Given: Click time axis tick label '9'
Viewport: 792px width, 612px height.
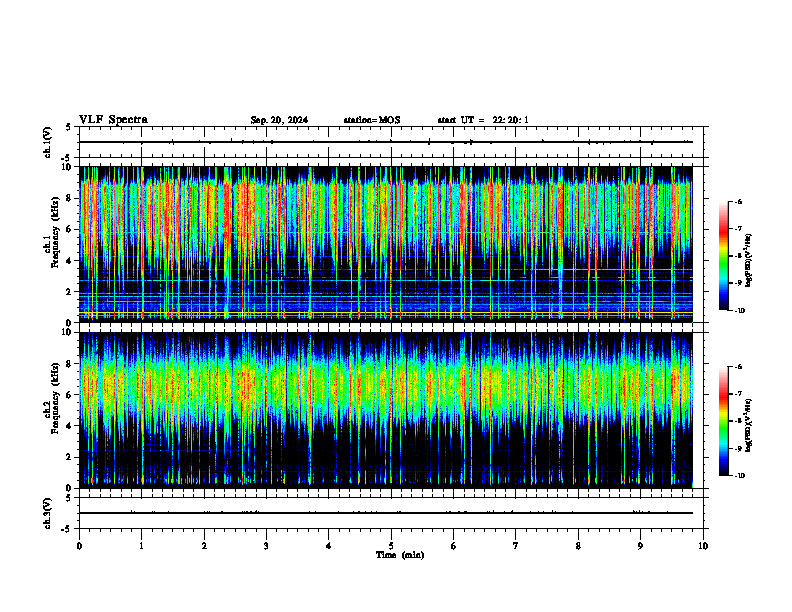Looking at the screenshot, I should pyautogui.click(x=640, y=546).
